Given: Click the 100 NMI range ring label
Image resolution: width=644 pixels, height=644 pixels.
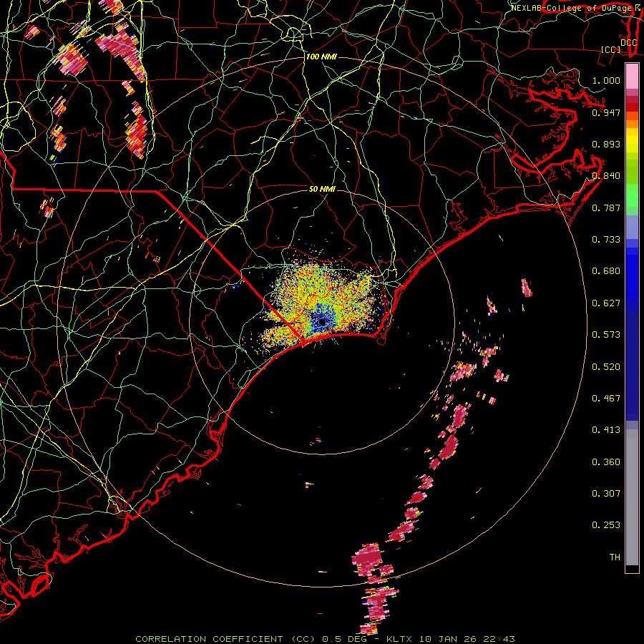Looking at the screenshot, I should [321, 57].
